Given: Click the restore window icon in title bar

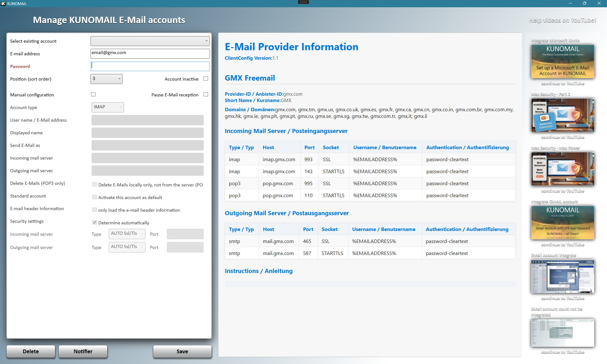Looking at the screenshot, I should 584,3.
